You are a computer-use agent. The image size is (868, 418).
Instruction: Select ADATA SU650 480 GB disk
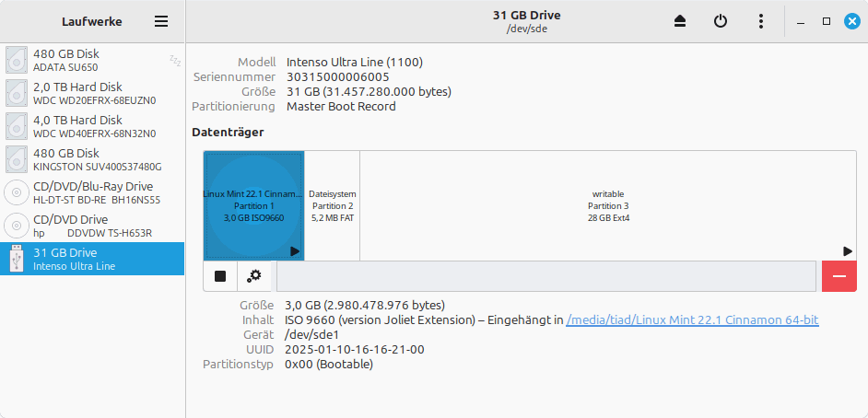[x=92, y=60]
